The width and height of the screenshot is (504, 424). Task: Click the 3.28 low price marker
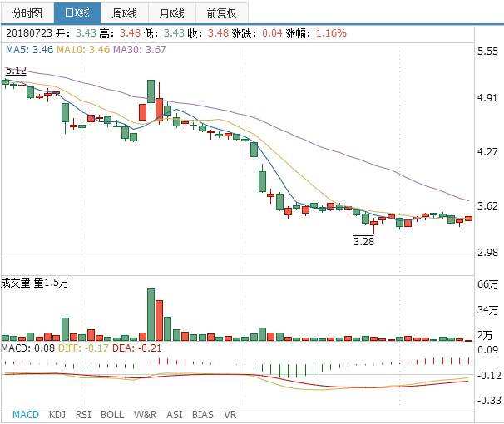(363, 241)
